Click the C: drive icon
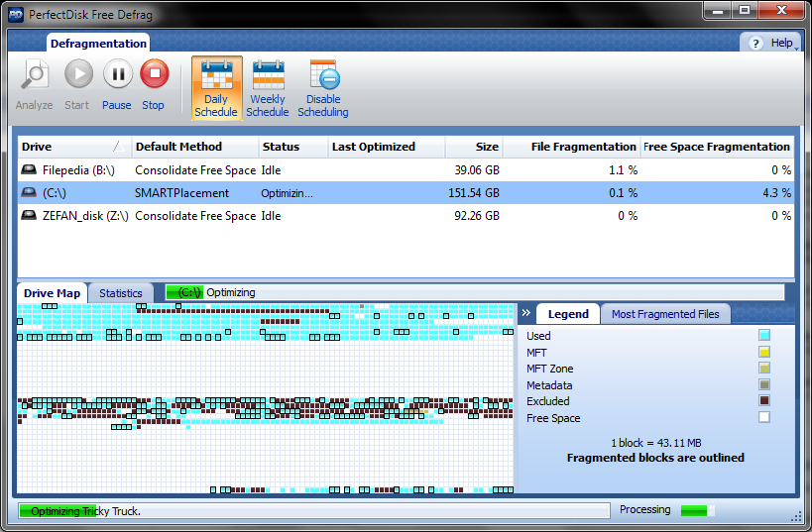This screenshot has width=812, height=532. (x=29, y=192)
